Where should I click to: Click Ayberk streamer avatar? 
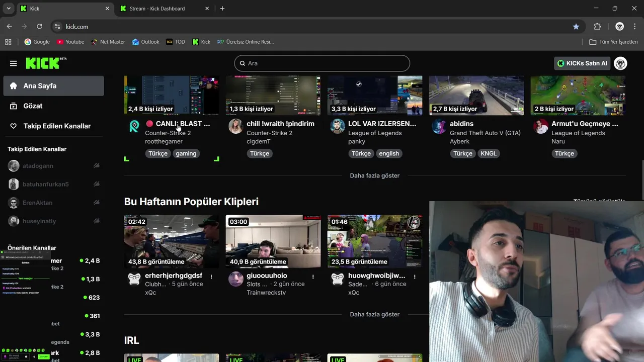click(x=439, y=126)
